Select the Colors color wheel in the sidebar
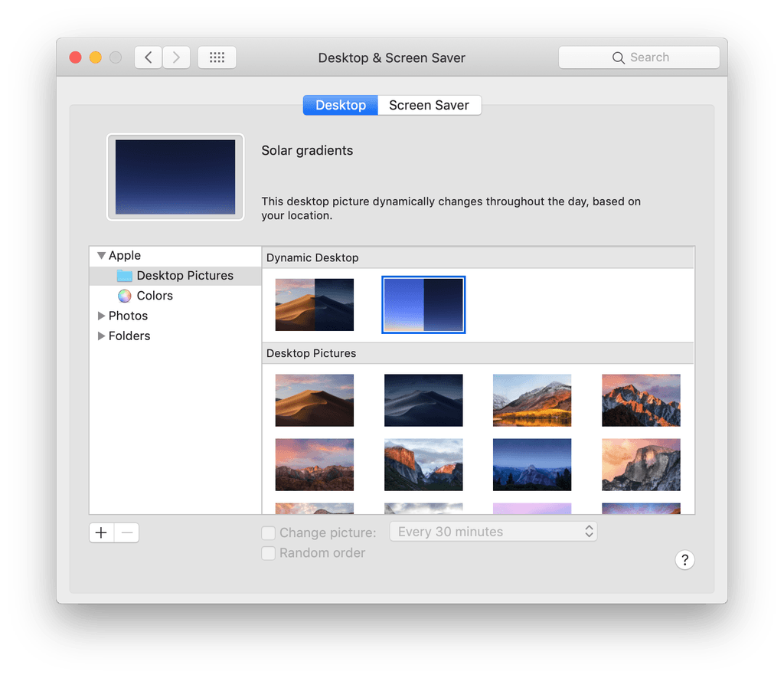The image size is (784, 678). click(x=125, y=296)
